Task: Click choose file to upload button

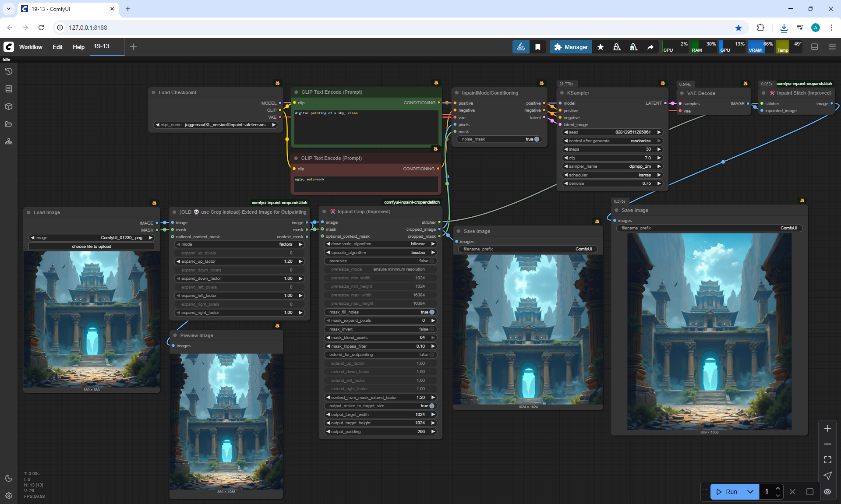Action: [92, 247]
